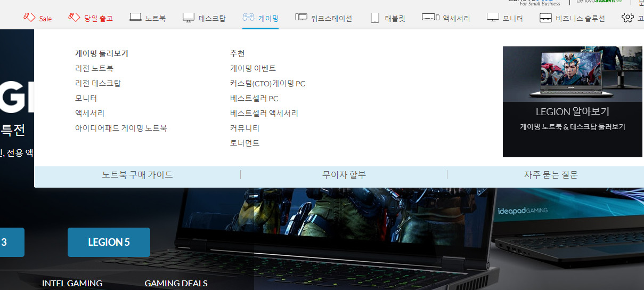Open the 비즈니스 솔루션 menu

[580, 19]
